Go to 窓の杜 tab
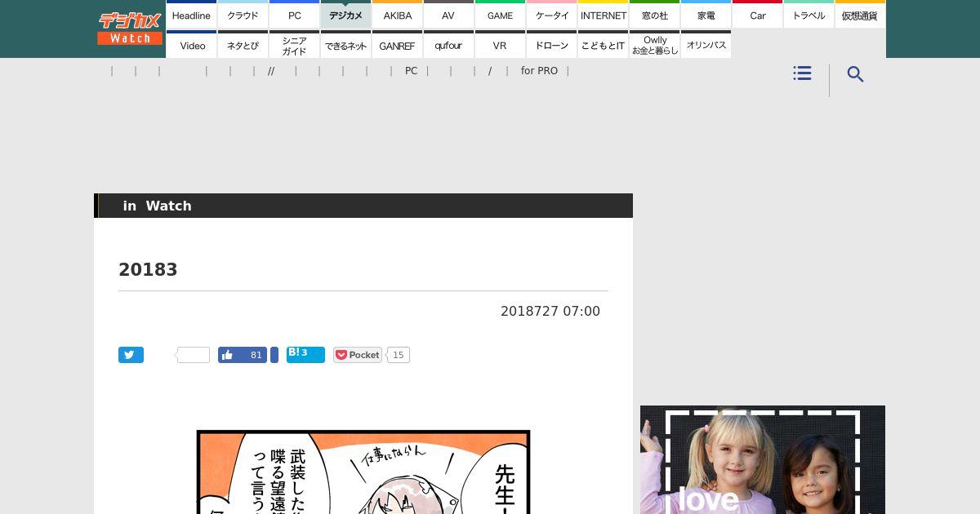The width and height of the screenshot is (980, 514). pyautogui.click(x=654, y=14)
